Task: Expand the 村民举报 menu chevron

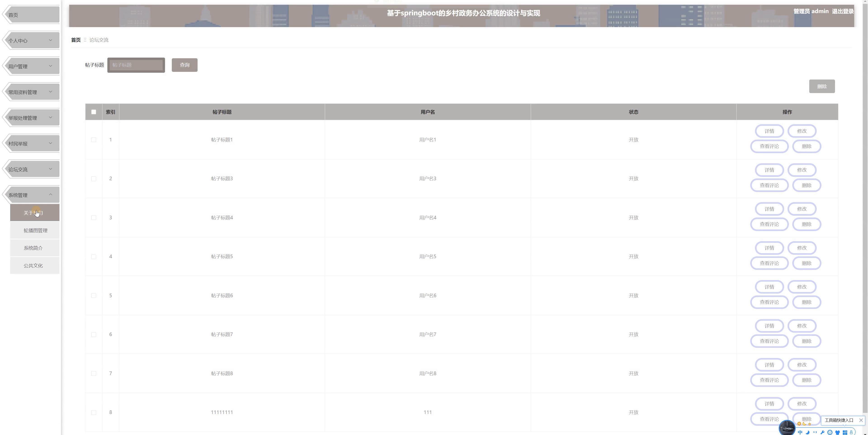Action: click(x=51, y=143)
